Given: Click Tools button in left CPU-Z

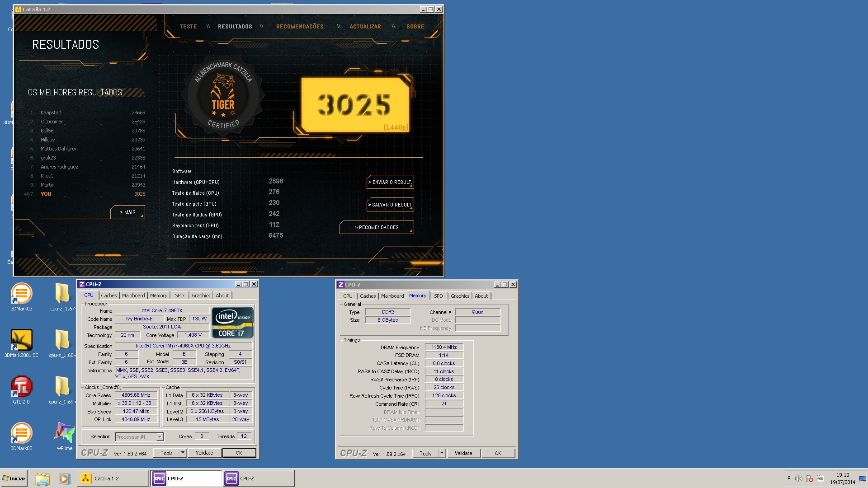Looking at the screenshot, I should pos(167,453).
